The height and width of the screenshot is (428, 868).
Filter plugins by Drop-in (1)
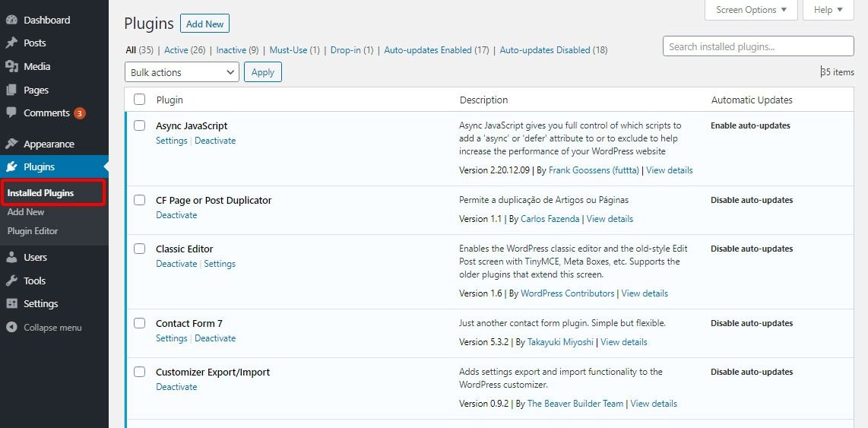(x=352, y=50)
